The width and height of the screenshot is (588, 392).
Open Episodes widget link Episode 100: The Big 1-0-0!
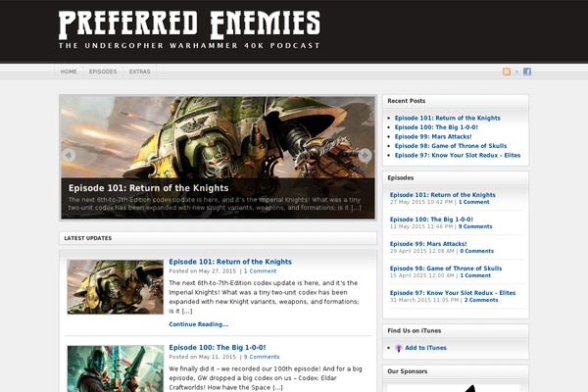click(431, 220)
